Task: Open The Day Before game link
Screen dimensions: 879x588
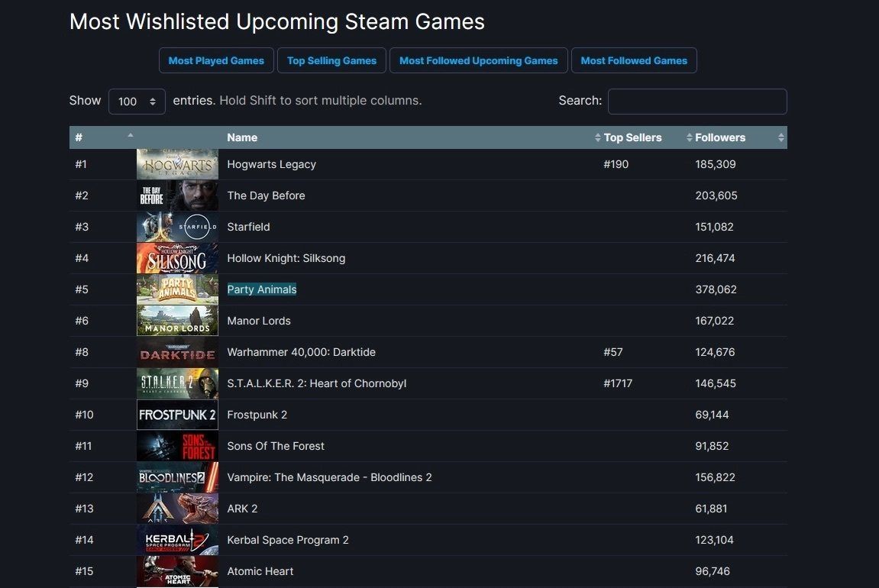Action: (x=266, y=195)
